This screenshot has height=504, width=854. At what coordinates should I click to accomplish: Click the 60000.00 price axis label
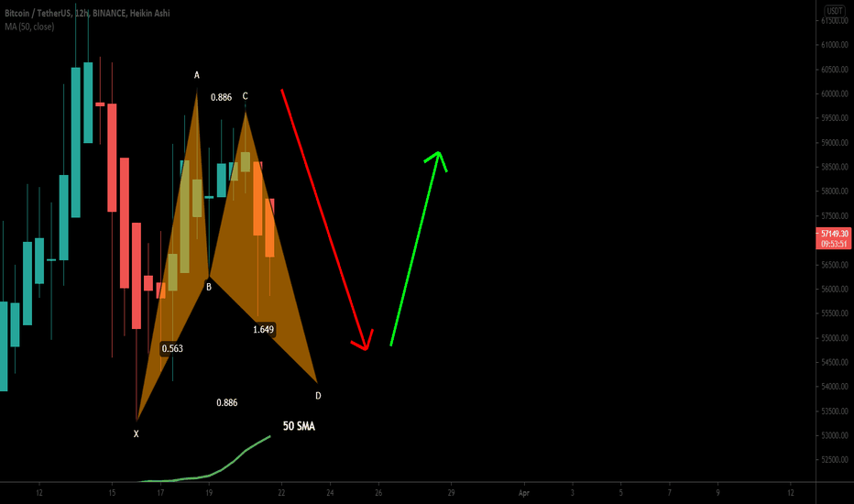tap(835, 93)
